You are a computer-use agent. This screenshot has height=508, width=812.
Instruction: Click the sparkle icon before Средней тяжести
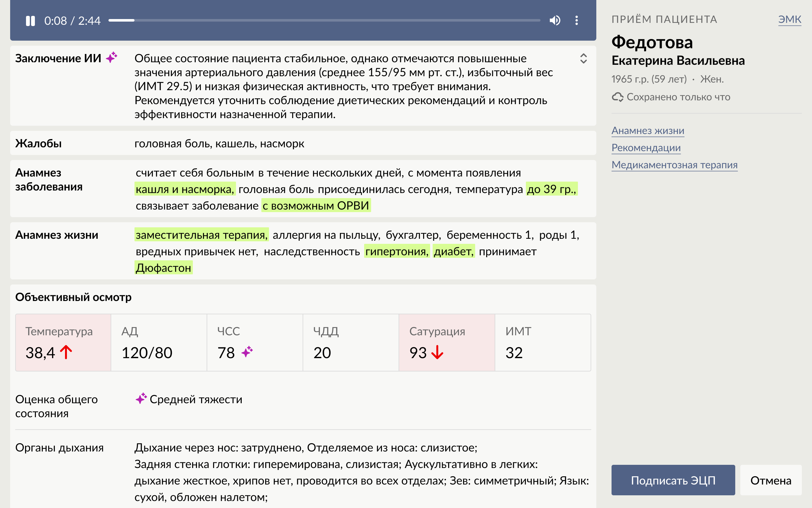(141, 398)
